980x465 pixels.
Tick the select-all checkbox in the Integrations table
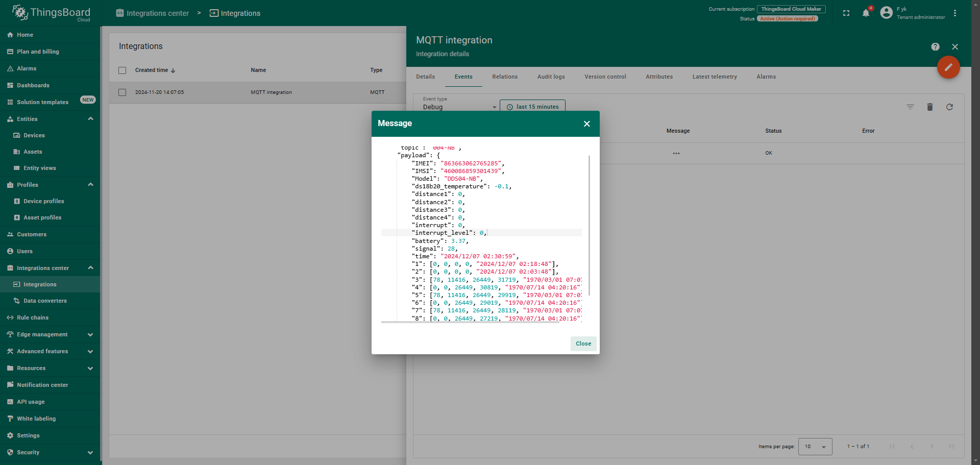(122, 70)
